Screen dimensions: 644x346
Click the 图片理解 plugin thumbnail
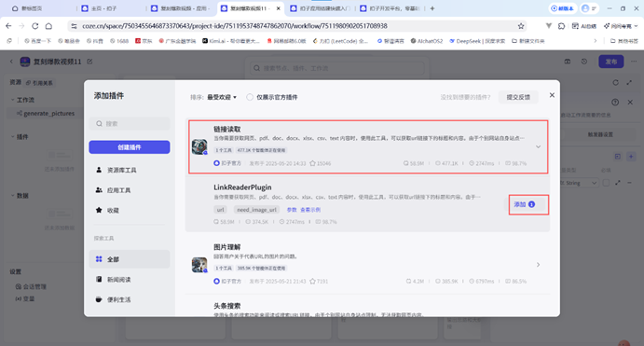pos(199,265)
